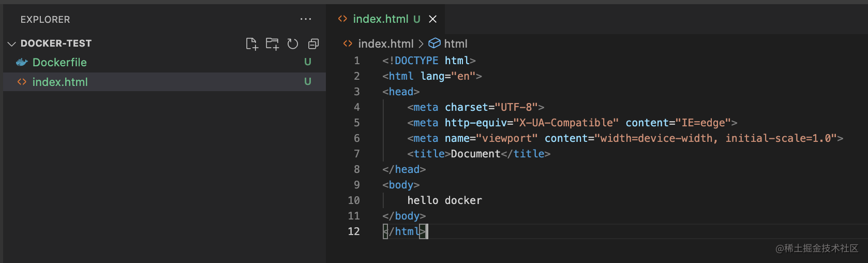Click line number 10 in the gutter

pyautogui.click(x=354, y=200)
